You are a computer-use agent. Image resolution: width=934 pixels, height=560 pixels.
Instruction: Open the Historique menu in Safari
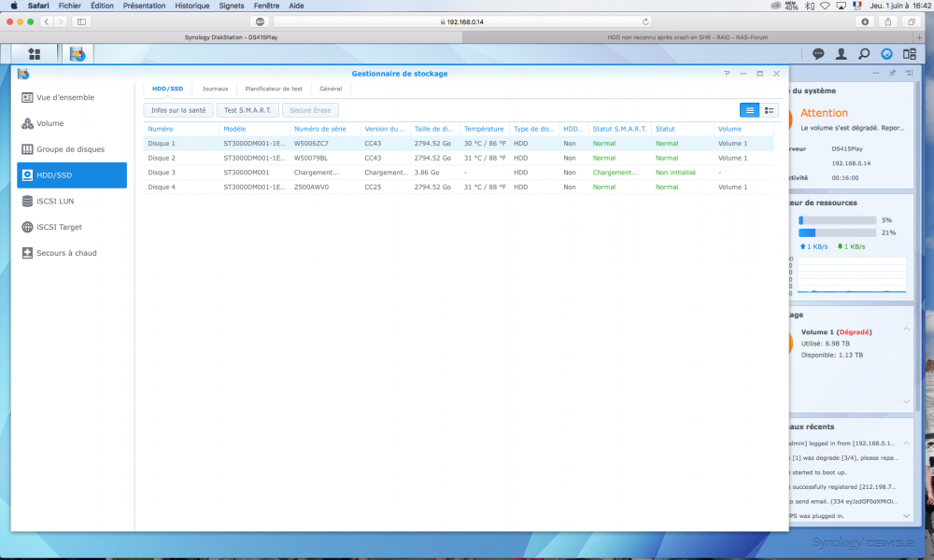coord(191,6)
